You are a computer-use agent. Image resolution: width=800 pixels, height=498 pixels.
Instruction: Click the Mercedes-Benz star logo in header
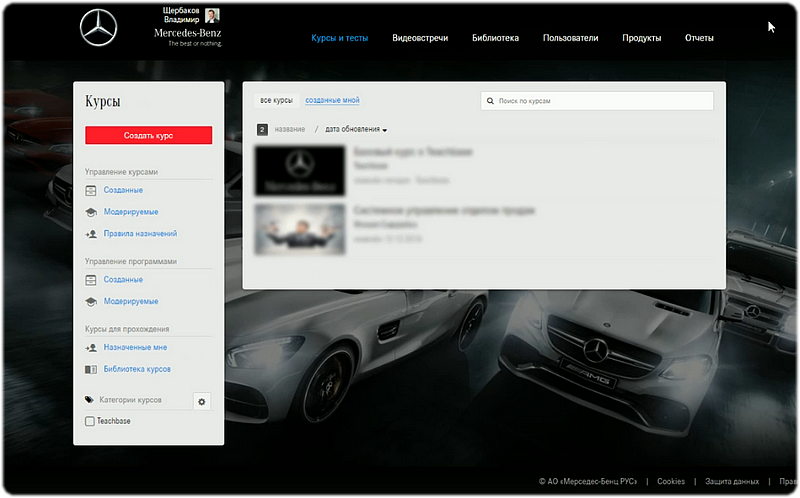(x=98, y=28)
